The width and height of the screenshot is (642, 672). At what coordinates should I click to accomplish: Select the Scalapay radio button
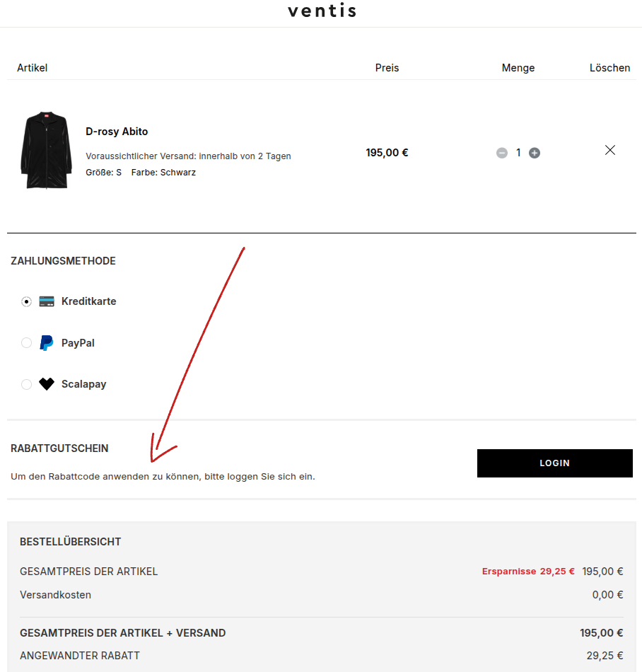pyautogui.click(x=27, y=384)
